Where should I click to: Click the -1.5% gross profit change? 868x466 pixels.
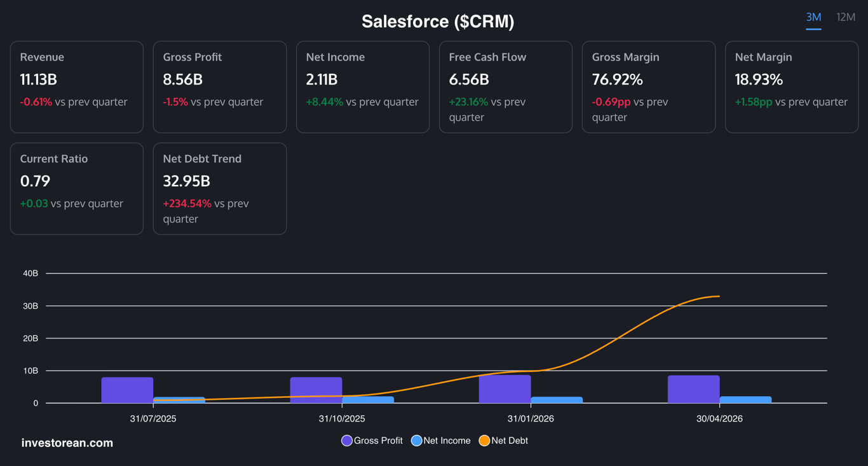coord(175,102)
